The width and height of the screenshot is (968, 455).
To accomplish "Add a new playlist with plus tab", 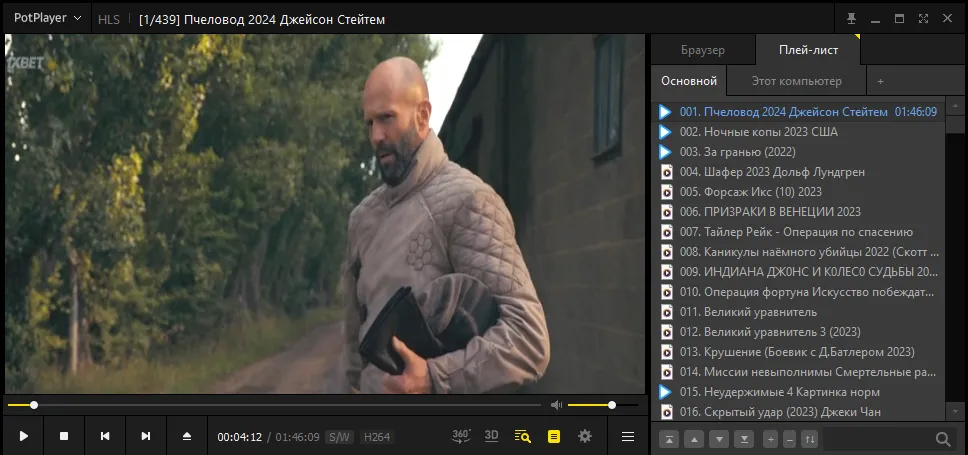I will click(880, 81).
